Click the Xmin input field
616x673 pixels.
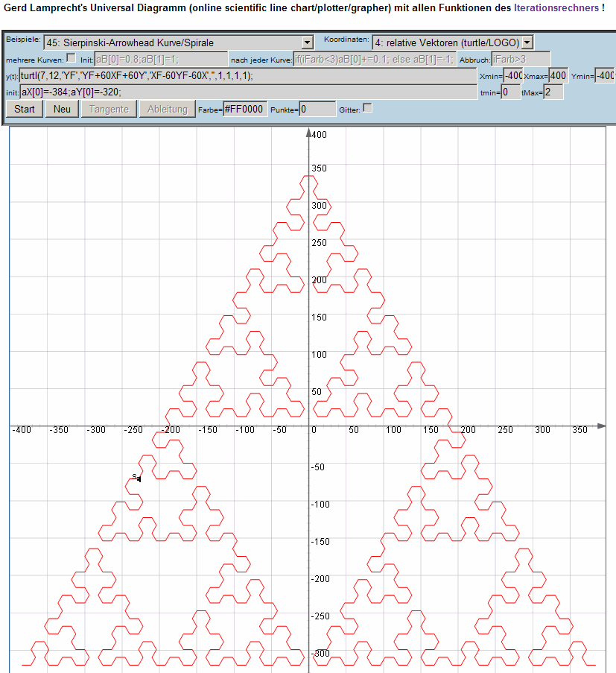(513, 76)
